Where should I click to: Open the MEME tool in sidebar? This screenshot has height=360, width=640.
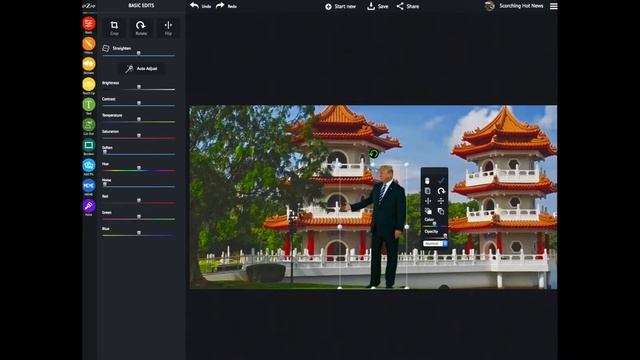(x=89, y=185)
